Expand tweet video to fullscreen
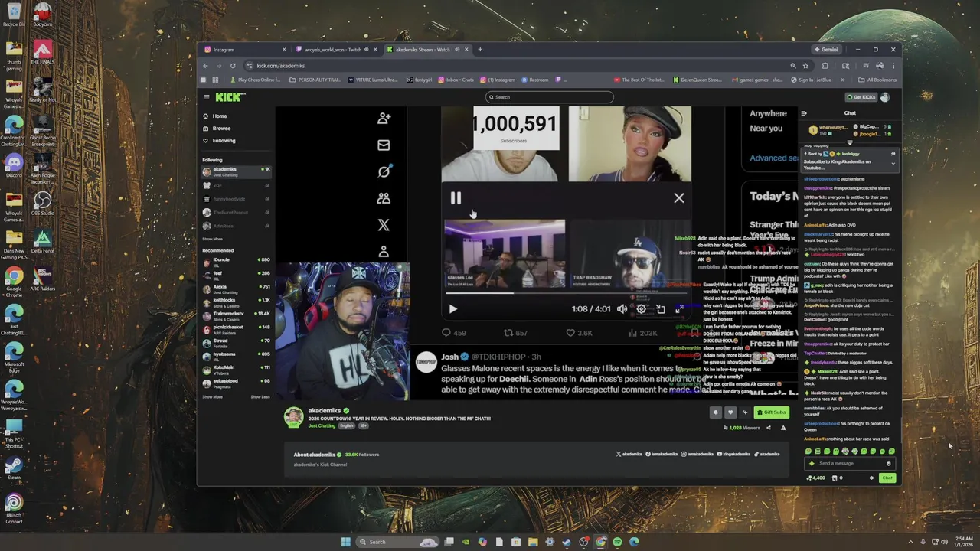The width and height of the screenshot is (980, 551). click(x=679, y=309)
